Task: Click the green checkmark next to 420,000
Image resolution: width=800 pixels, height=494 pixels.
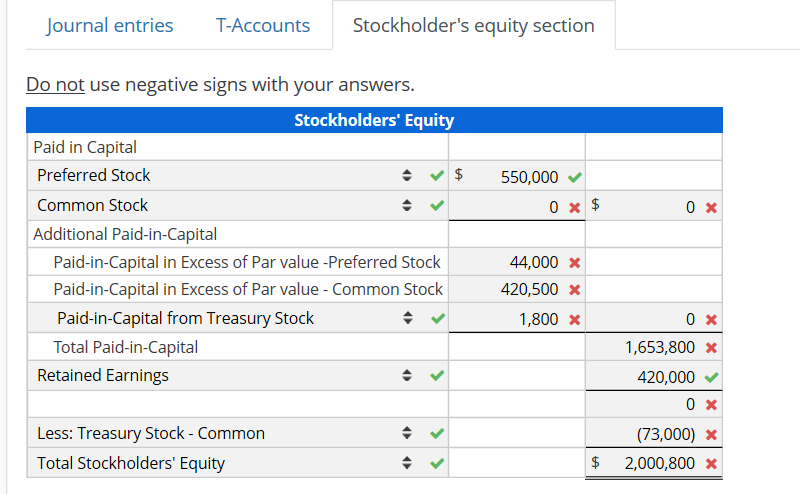Action: click(x=712, y=377)
